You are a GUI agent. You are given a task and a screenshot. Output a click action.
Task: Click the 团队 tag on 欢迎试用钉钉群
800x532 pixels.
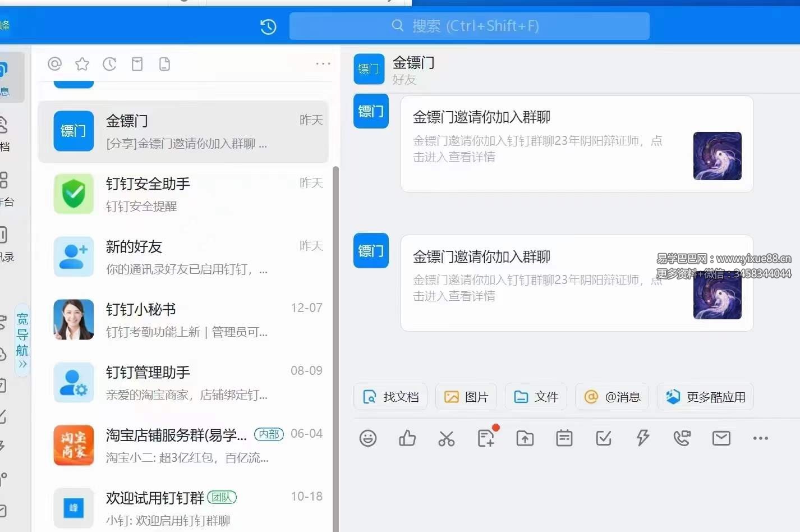[222, 497]
